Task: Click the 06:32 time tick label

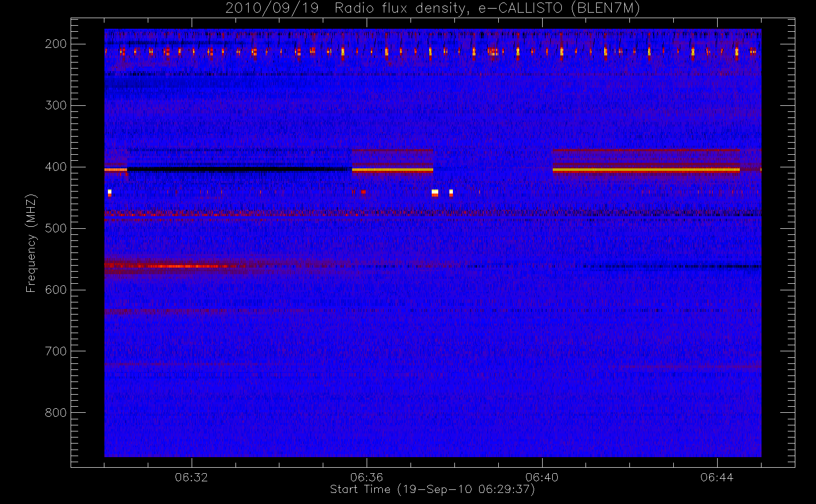Action: (192, 477)
